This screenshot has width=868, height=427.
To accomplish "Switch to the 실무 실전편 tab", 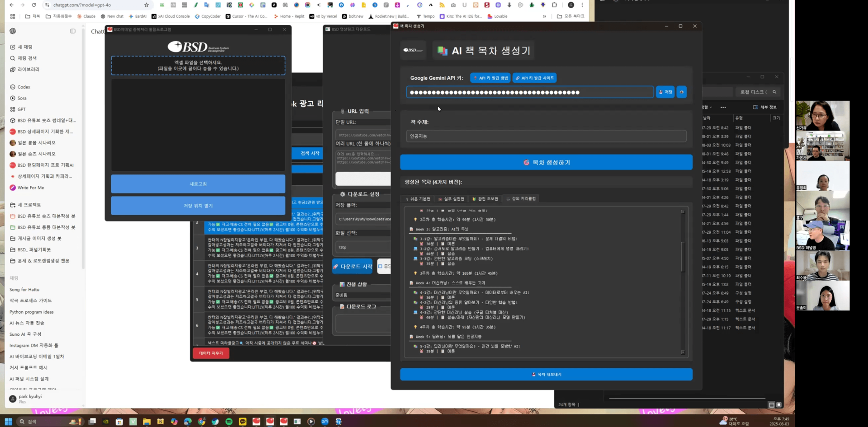I will point(451,199).
